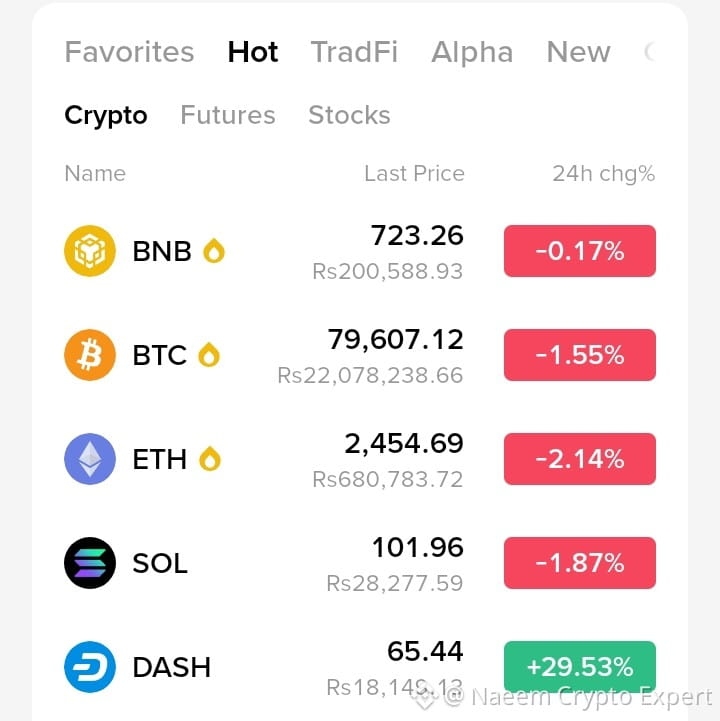
Task: Toggle the DASH +29.53% green badge
Action: (580, 666)
